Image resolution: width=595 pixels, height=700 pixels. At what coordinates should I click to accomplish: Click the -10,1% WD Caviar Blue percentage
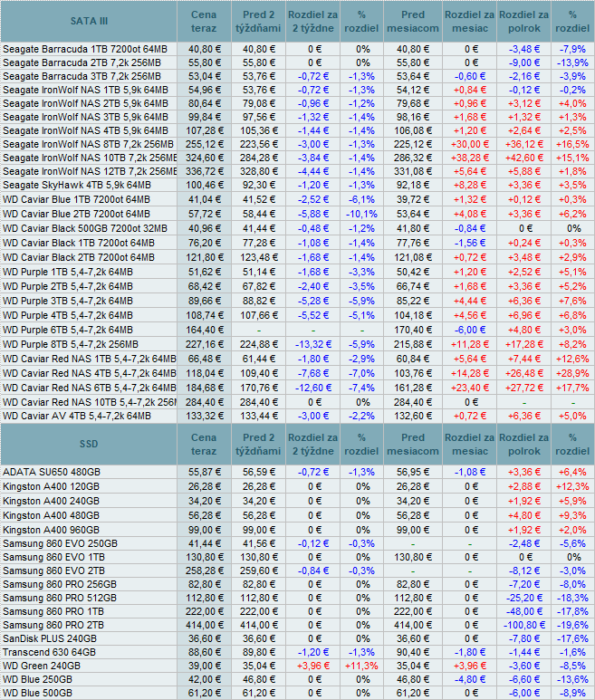point(361,214)
